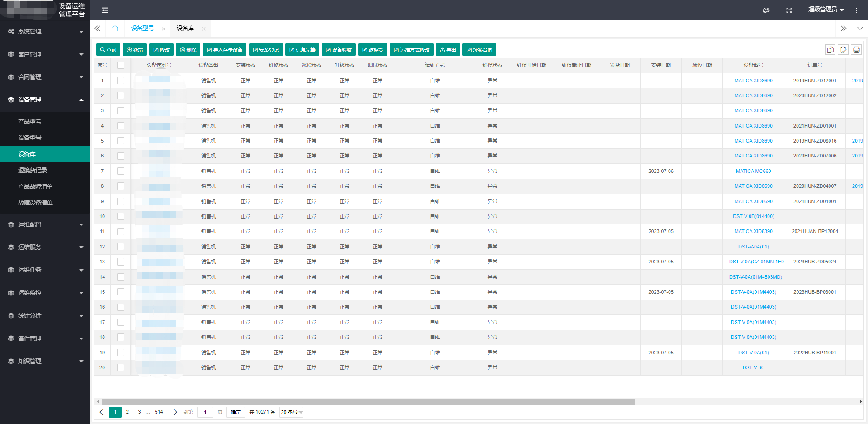Screen dimensions: 868x424
Task: Click the 续签合同 button
Action: (480, 49)
